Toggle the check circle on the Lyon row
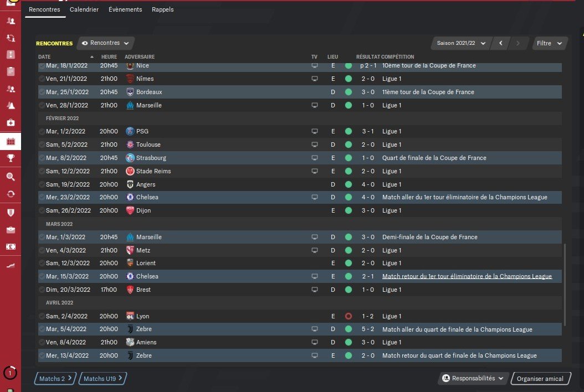Image resolution: width=584 pixels, height=392 pixels. [42, 316]
